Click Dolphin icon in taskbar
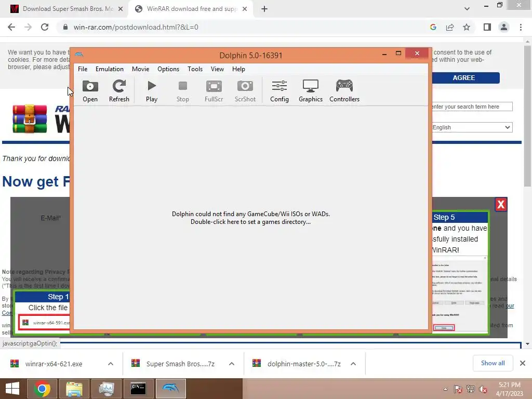Screen dimensions: 532x399 (170, 389)
